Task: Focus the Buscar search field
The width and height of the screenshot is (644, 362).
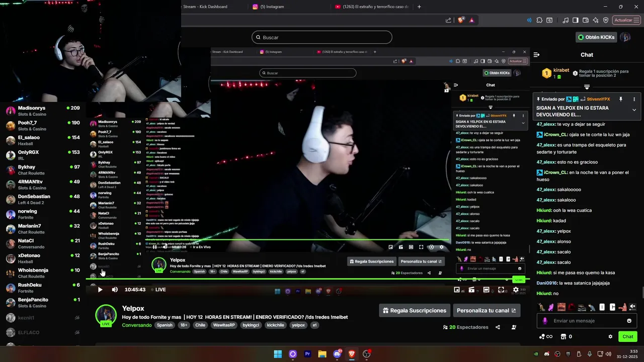Action: point(322,37)
